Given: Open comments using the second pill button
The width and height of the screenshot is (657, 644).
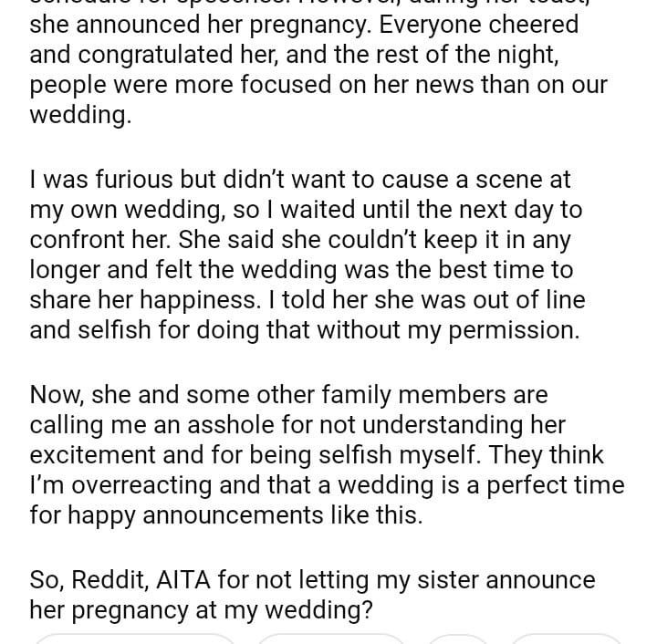Looking at the screenshot, I should coord(331,639).
